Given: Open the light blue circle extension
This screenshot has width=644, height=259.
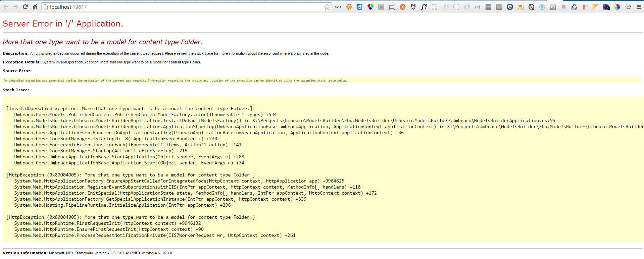Looking at the screenshot, I should click(x=542, y=7).
